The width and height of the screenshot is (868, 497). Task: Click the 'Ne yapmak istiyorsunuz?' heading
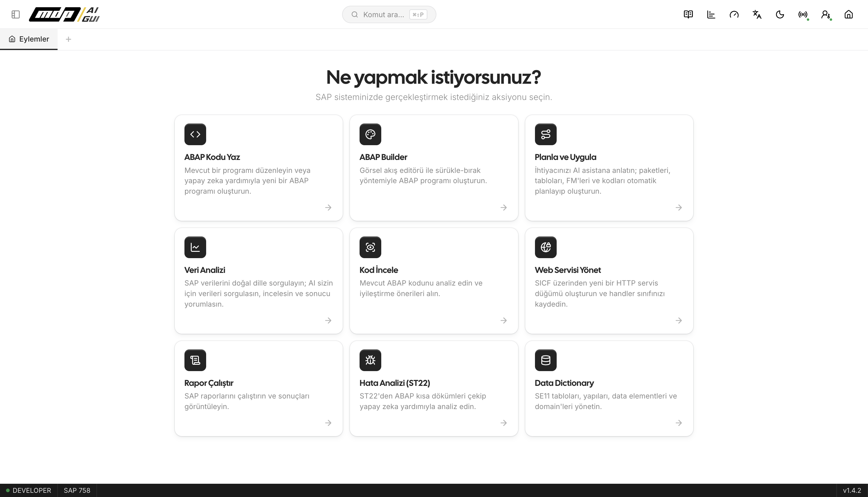tap(434, 77)
